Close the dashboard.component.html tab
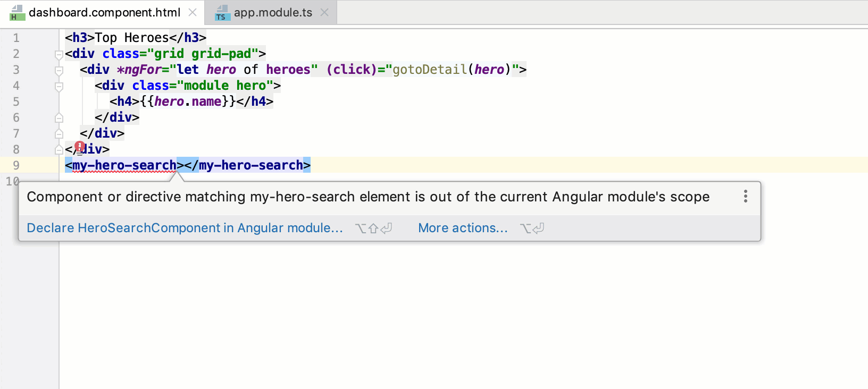The image size is (868, 389). pos(193,12)
